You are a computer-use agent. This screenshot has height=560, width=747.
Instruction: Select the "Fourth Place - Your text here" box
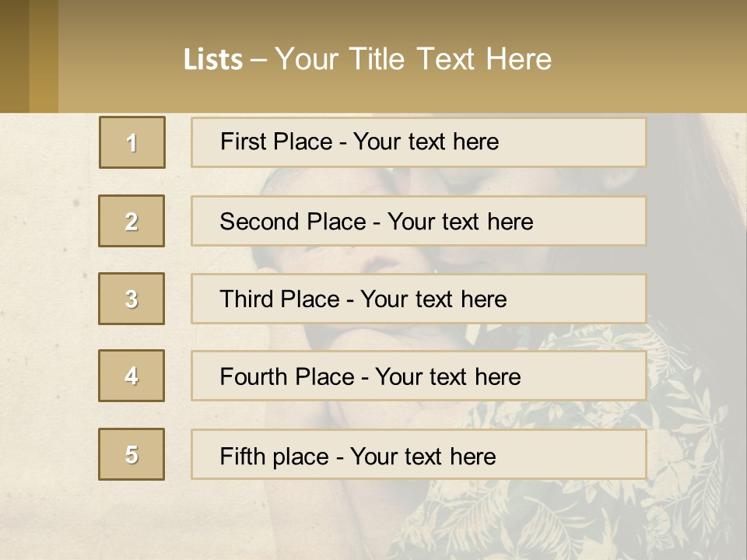pyautogui.click(x=419, y=376)
